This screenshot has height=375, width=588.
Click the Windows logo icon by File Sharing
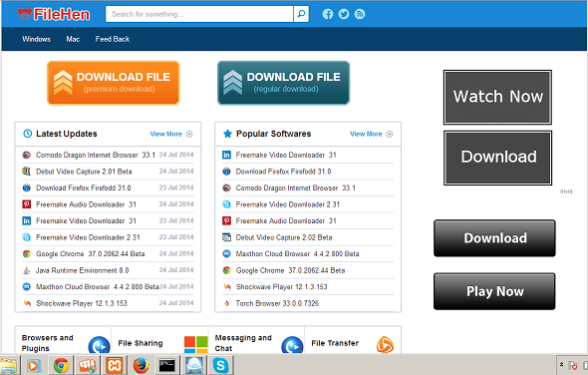pos(195,345)
